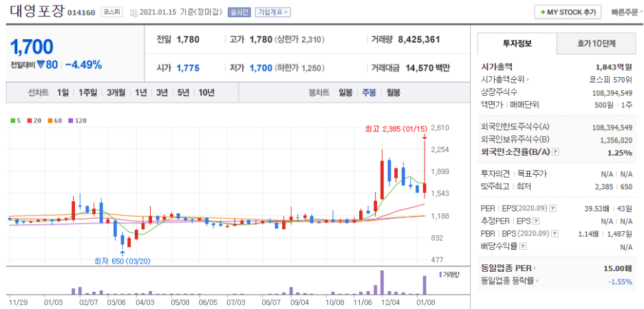The height and width of the screenshot is (309, 644).
Task: Select the 월봉 candle chart
Action: pos(393,92)
